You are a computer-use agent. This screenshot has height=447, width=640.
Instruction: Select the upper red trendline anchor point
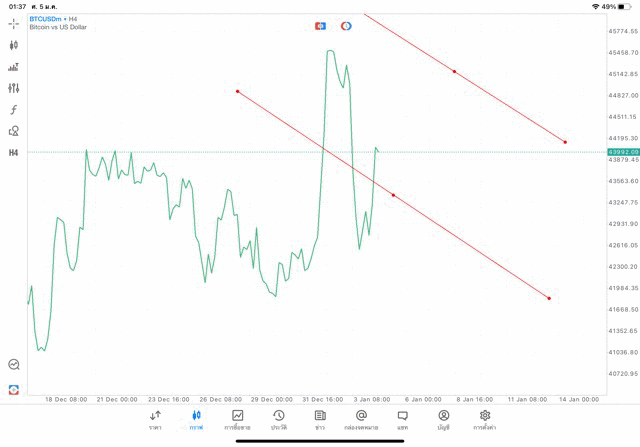coord(454,72)
